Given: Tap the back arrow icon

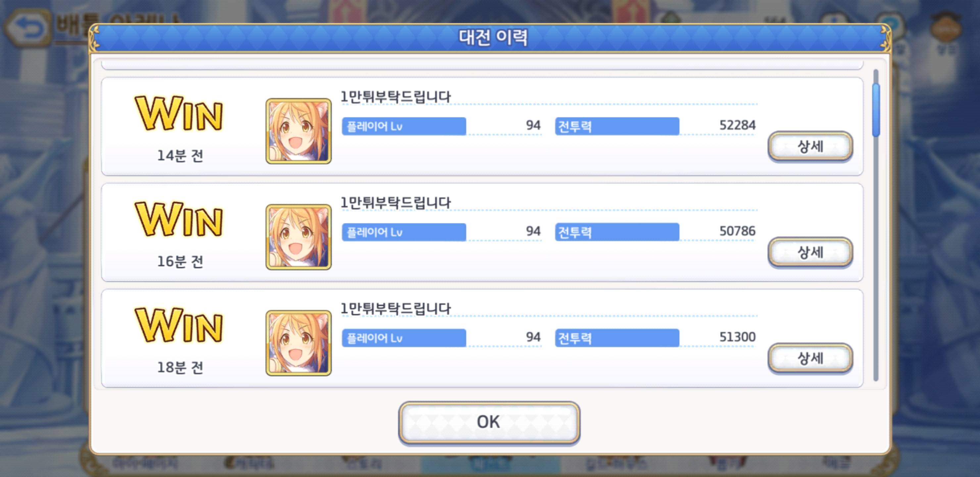Looking at the screenshot, I should pos(27,28).
